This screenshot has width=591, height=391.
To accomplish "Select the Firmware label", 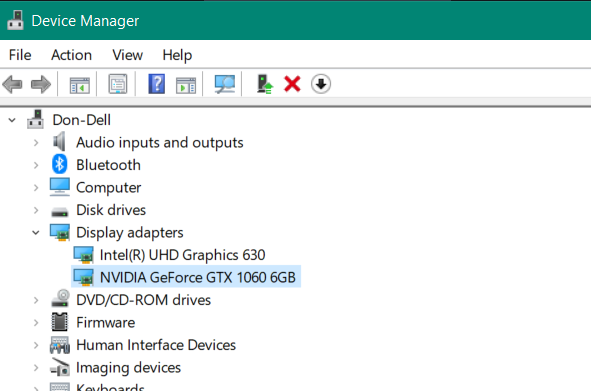I will (106, 323).
